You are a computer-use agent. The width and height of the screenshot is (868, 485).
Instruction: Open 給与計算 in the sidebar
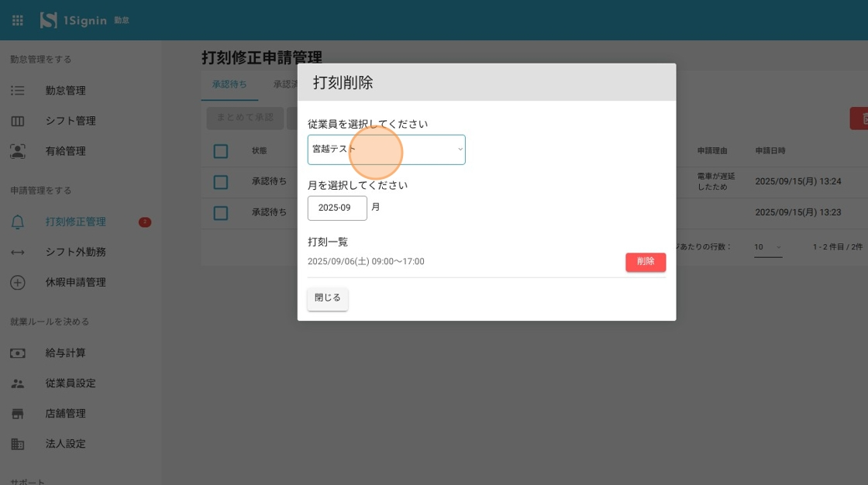click(65, 353)
